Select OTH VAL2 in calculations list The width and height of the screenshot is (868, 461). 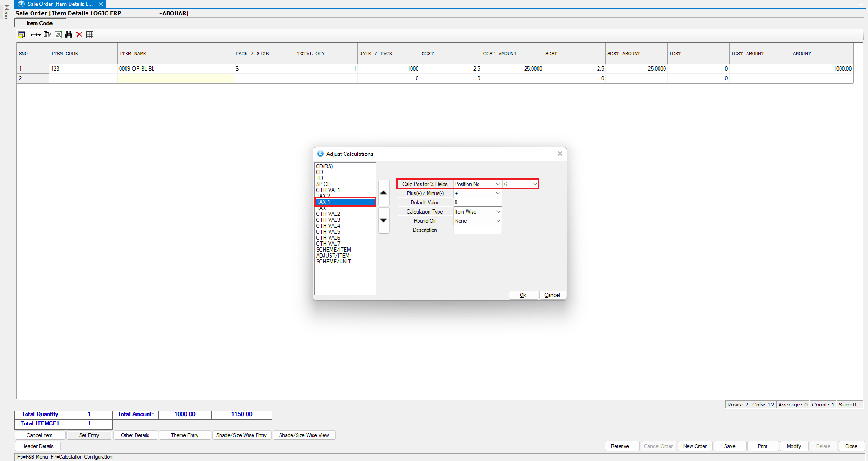[328, 214]
